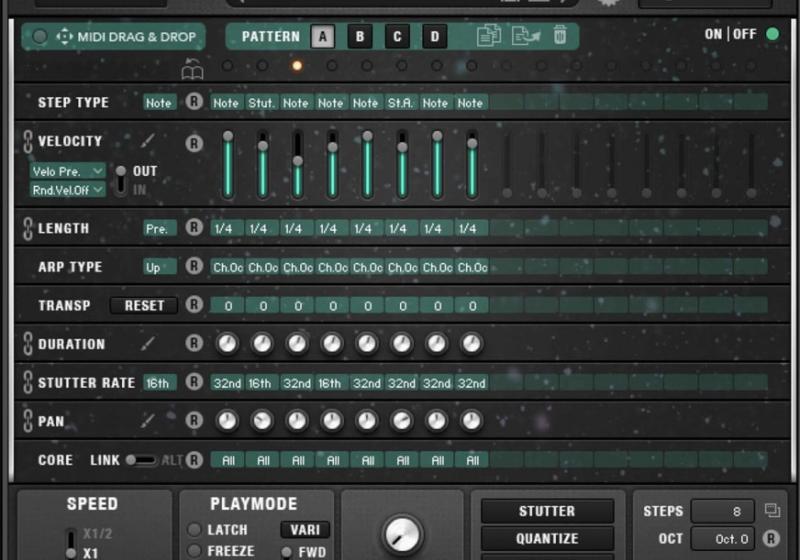Open the Rnd.Vel.Off dropdown
Image resolution: width=800 pixels, height=560 pixels.
pyautogui.click(x=68, y=191)
